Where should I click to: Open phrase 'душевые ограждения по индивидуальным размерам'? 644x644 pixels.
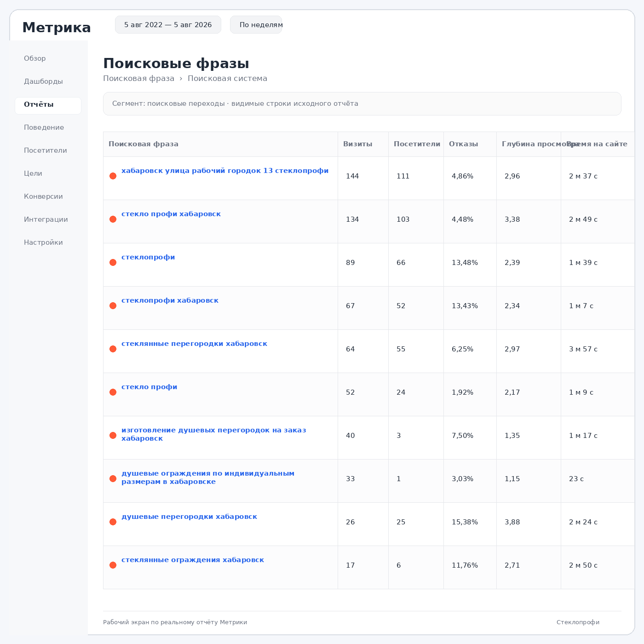pos(208,477)
